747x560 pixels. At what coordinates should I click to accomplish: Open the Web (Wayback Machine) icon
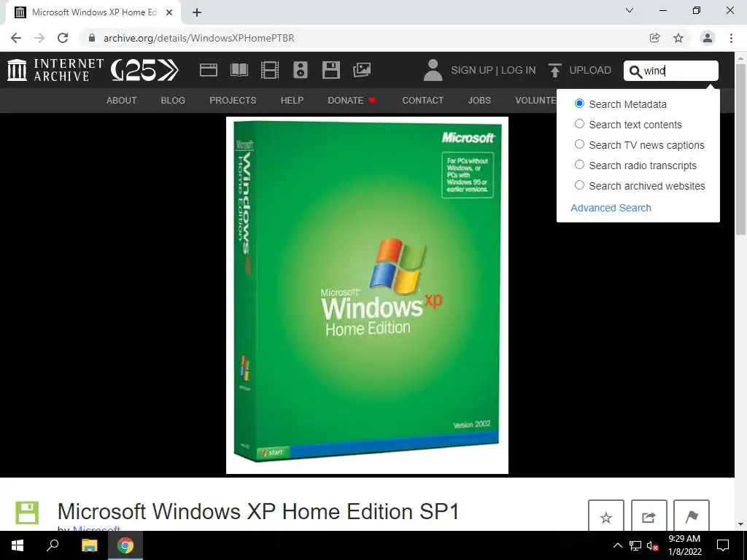pos(208,70)
